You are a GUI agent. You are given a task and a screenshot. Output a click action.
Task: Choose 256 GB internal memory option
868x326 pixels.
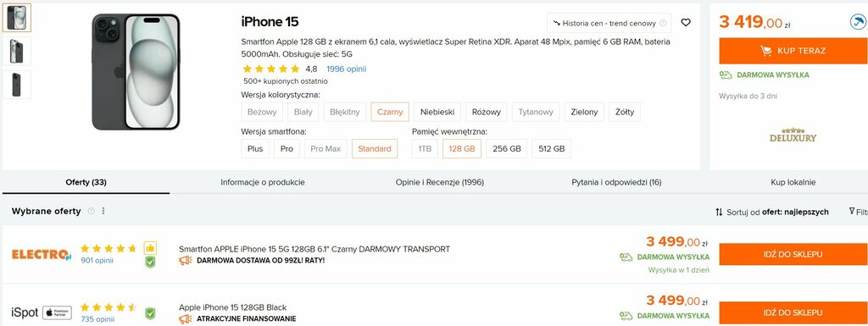coord(507,149)
